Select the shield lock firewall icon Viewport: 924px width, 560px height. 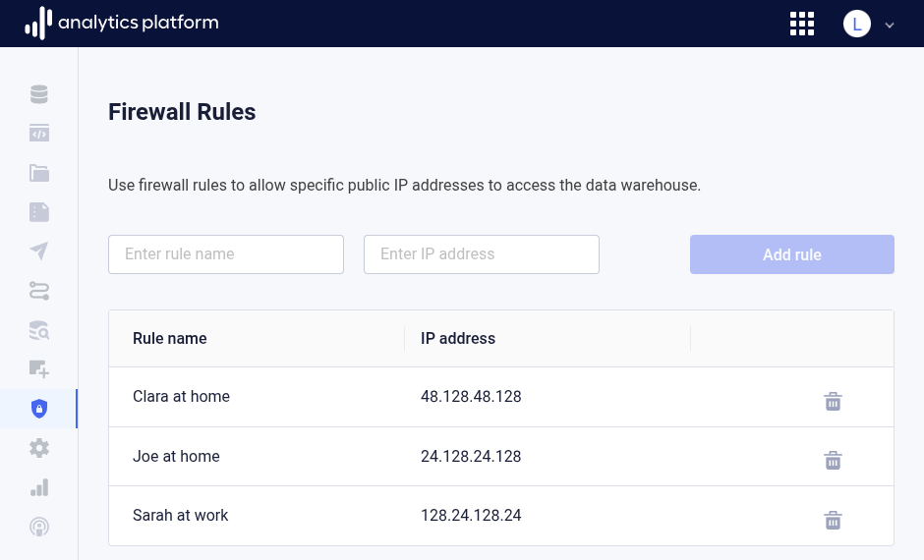click(x=39, y=409)
